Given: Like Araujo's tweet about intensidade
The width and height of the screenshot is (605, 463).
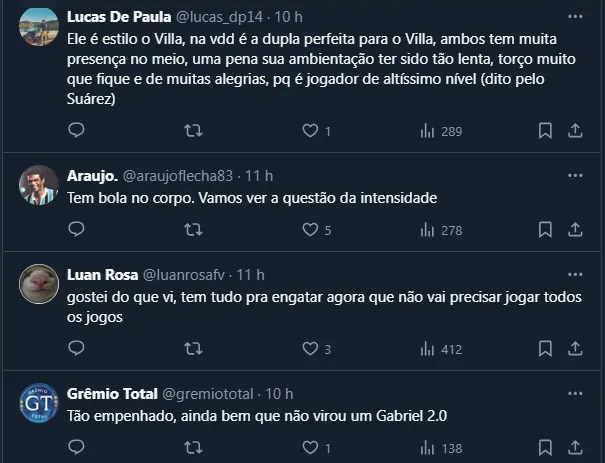Looking at the screenshot, I should click(310, 230).
